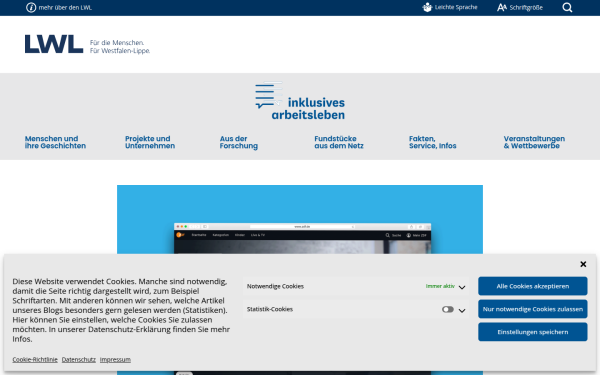The width and height of the screenshot is (600, 375).
Task: Click 'Alle Cookies akzeptieren' button
Action: coord(532,286)
